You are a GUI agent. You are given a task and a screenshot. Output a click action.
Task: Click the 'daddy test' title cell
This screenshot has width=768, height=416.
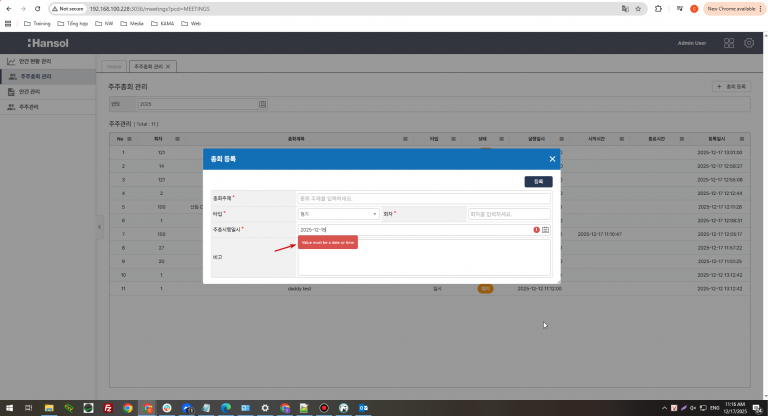(299, 289)
